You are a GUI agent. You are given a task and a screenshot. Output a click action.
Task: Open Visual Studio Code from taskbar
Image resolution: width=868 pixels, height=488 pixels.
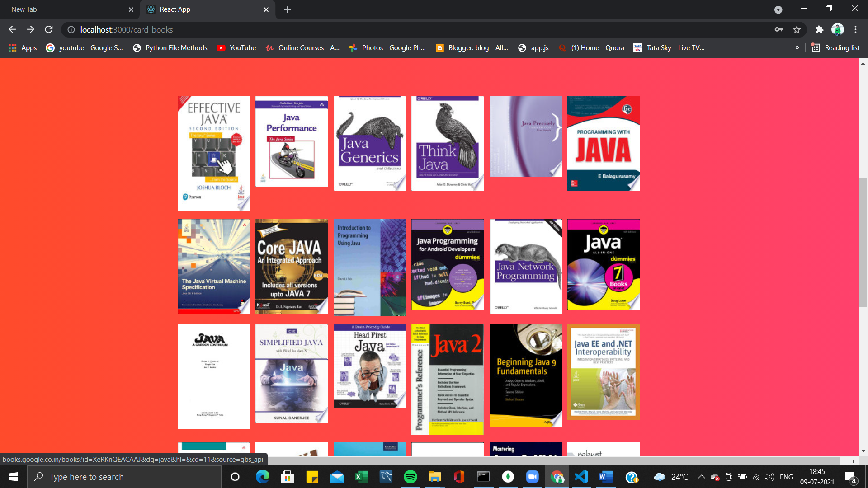tap(581, 477)
